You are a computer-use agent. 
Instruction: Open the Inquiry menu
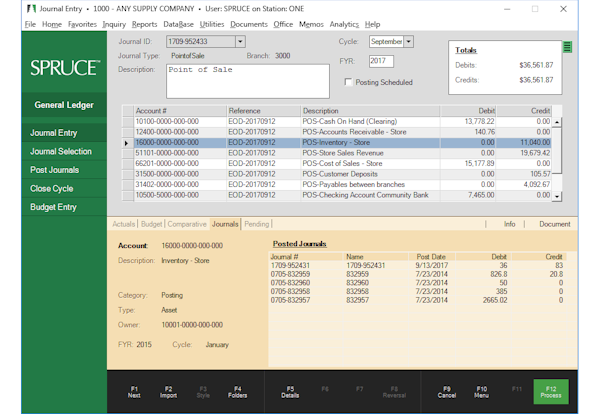[114, 24]
